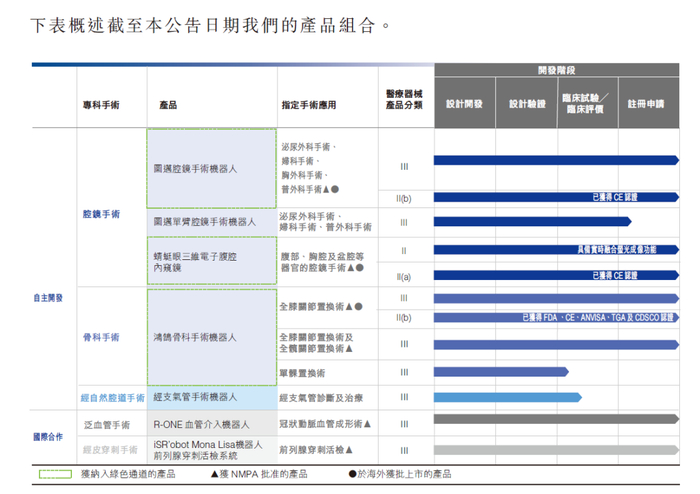Click the NMPA triangle legend symbol
Screen dimensions: 700x494
[x=214, y=474]
